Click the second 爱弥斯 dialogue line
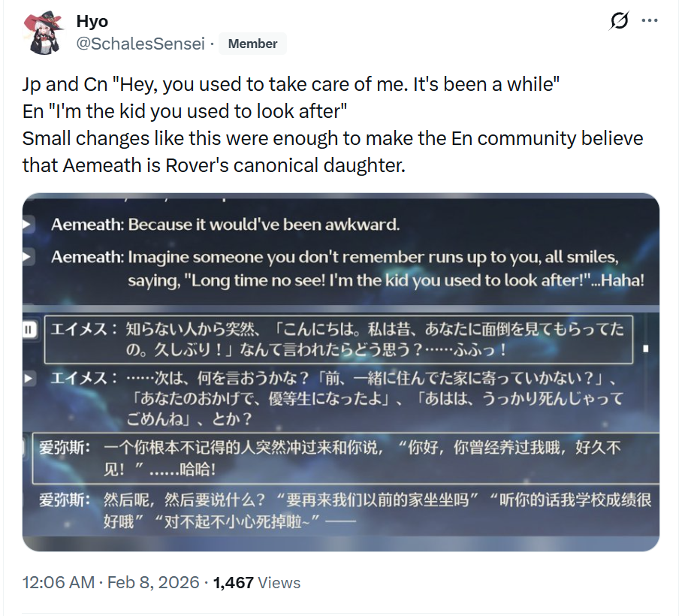Viewport: 688px width, 616px height. (x=346, y=511)
